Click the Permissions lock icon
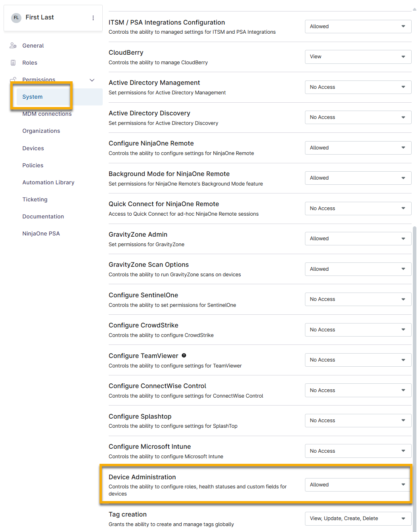The height and width of the screenshot is (532, 418). (x=13, y=79)
